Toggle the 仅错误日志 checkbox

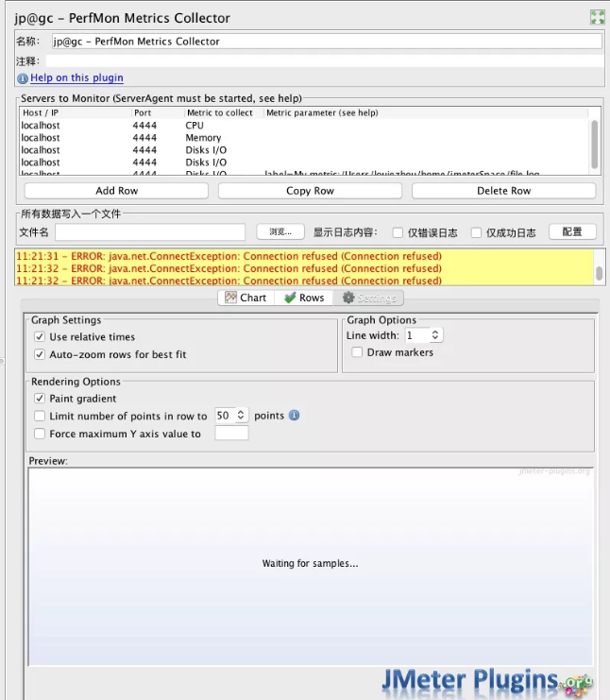(398, 232)
